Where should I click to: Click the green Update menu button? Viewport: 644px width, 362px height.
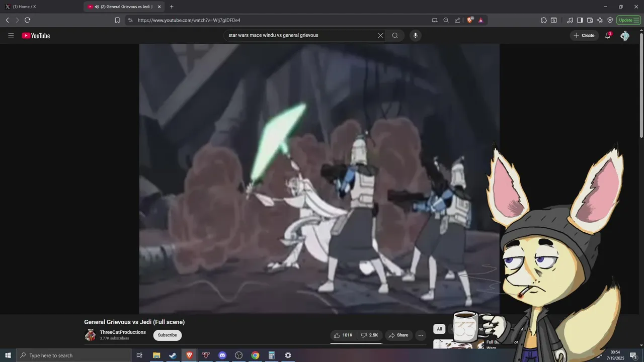628,20
